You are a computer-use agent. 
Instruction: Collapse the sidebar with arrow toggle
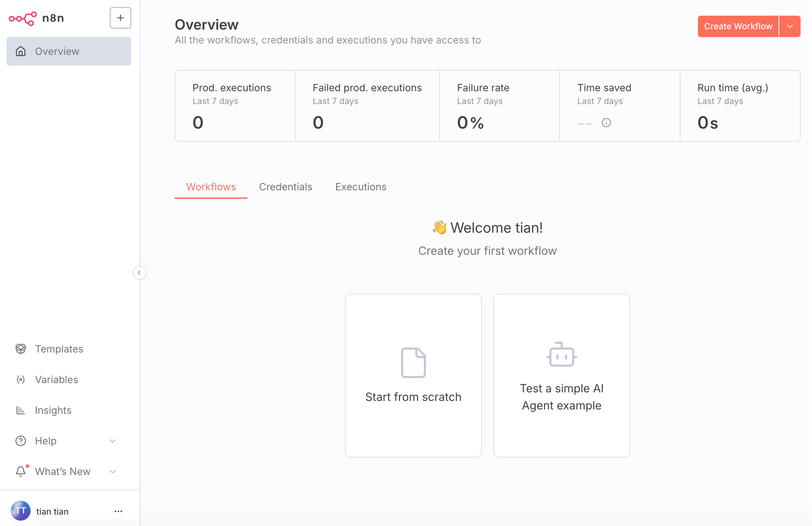click(x=139, y=273)
